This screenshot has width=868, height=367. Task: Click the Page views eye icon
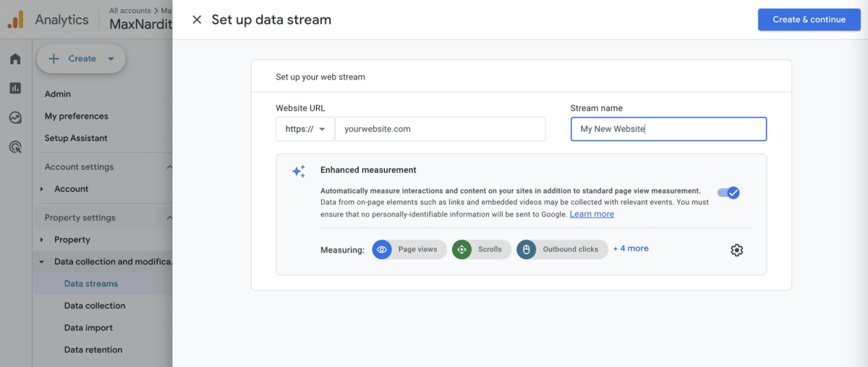[382, 249]
